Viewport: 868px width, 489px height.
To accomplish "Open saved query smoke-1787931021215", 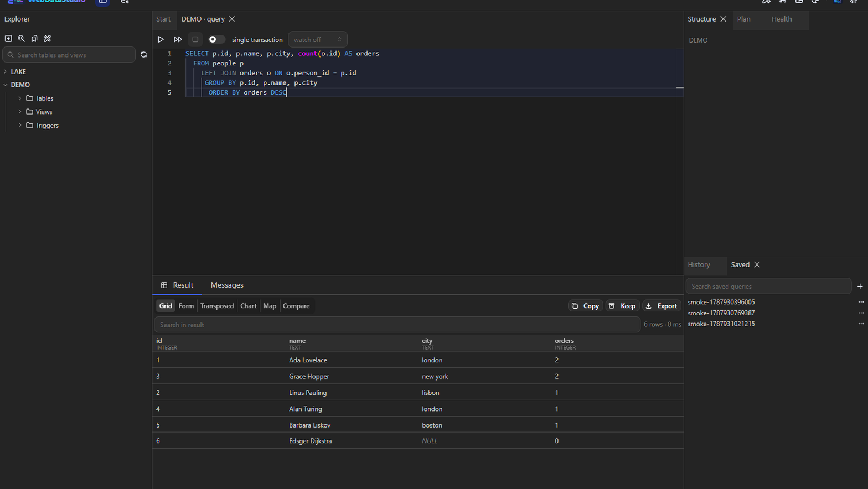I will click(x=721, y=324).
